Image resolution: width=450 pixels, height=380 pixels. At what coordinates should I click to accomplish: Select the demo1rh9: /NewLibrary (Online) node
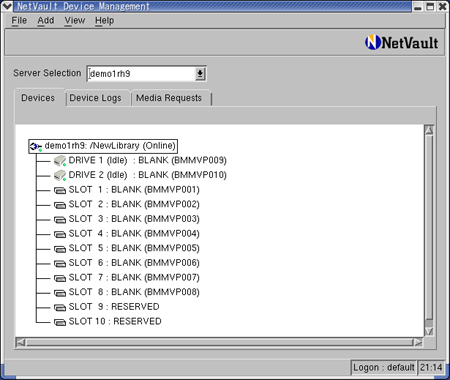coord(103,146)
